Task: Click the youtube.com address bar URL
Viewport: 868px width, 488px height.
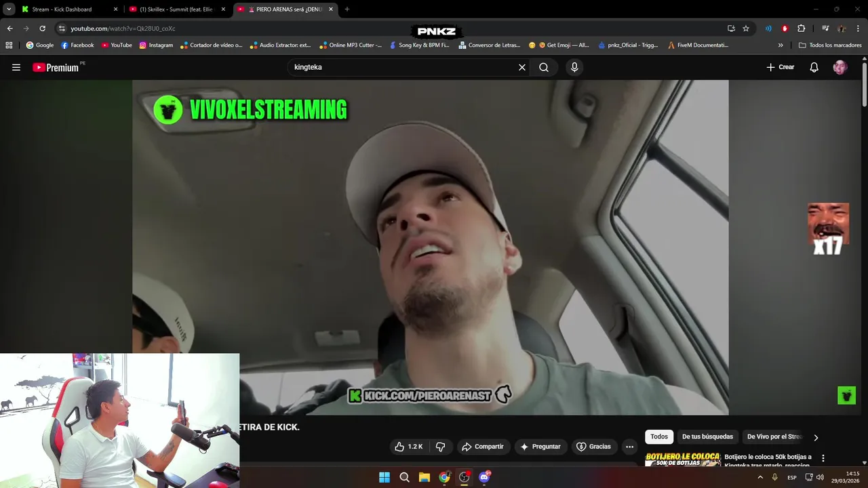Action: pyautogui.click(x=123, y=28)
